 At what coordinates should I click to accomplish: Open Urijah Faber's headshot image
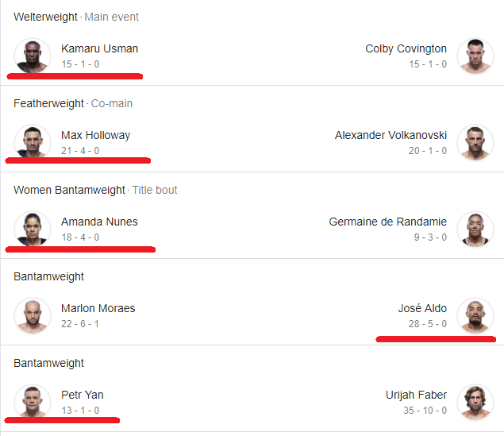tap(475, 402)
